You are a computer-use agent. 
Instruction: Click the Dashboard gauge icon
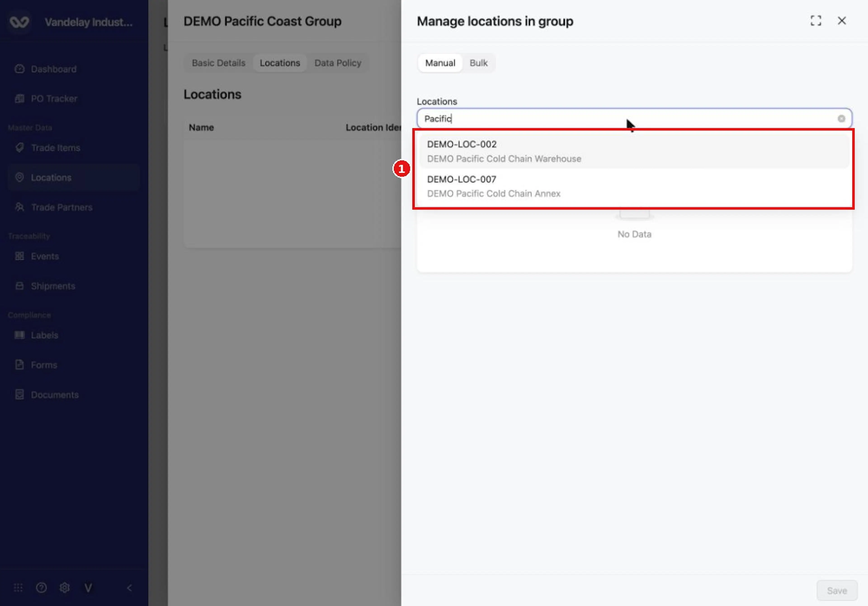pos(20,69)
